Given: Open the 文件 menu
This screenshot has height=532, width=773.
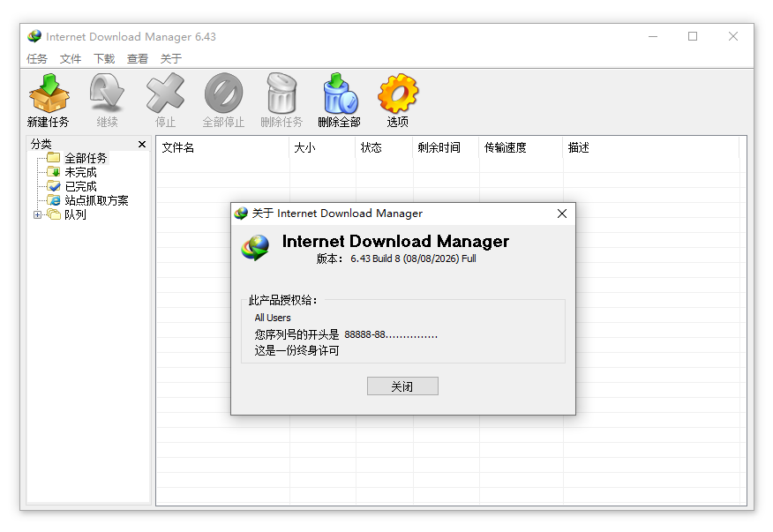Looking at the screenshot, I should pyautogui.click(x=71, y=59).
